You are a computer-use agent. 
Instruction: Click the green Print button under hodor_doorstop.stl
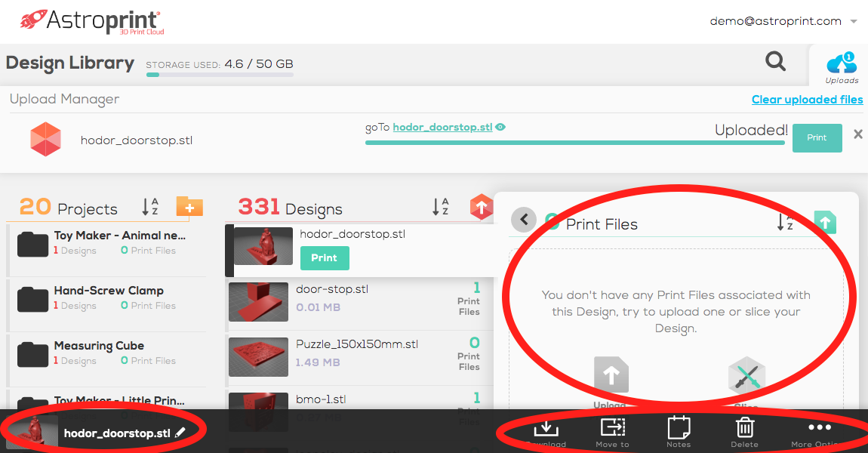coord(325,258)
